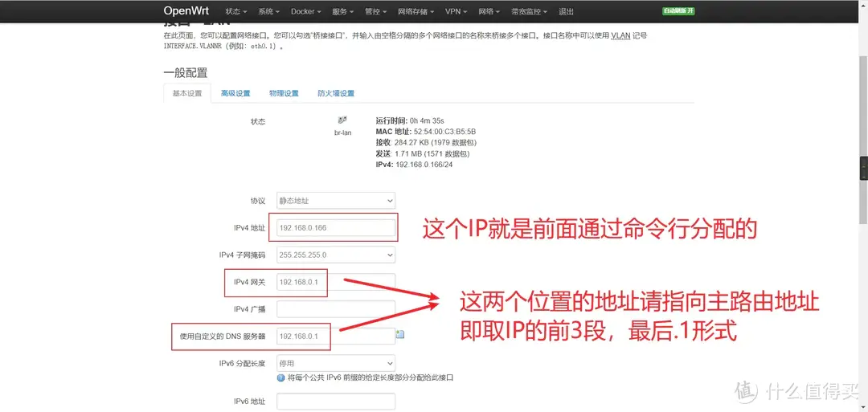The image size is (868, 412).
Task: Click the IPv4 广播 input field
Action: point(335,309)
